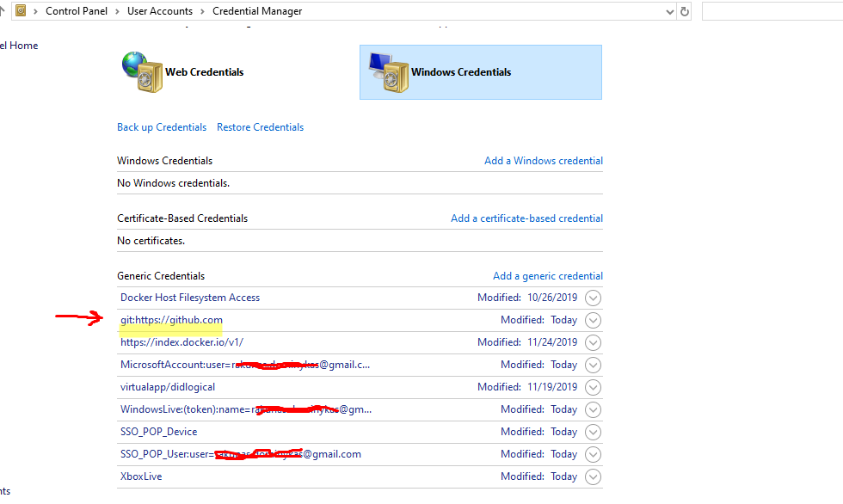Open Docker Host Filesystem Access credential
Viewport: 843px width, 504px height.
pyautogui.click(x=190, y=298)
